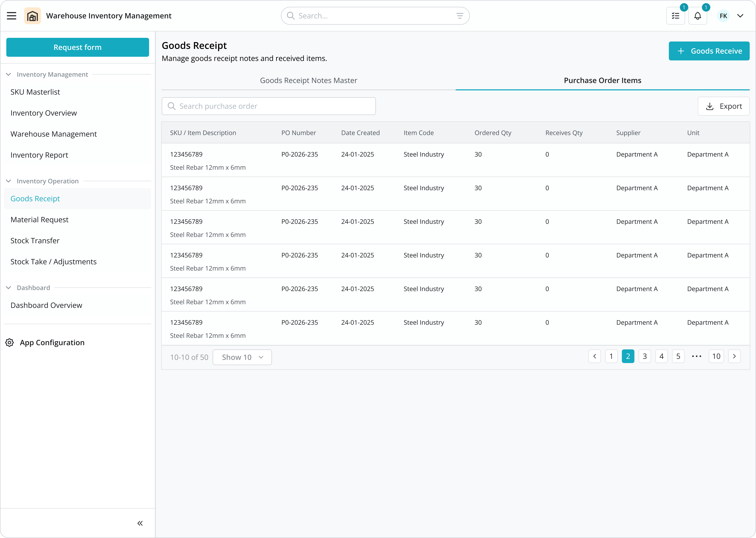756x538 pixels.
Task: Click the warehouse app logo icon
Action: coord(32,16)
